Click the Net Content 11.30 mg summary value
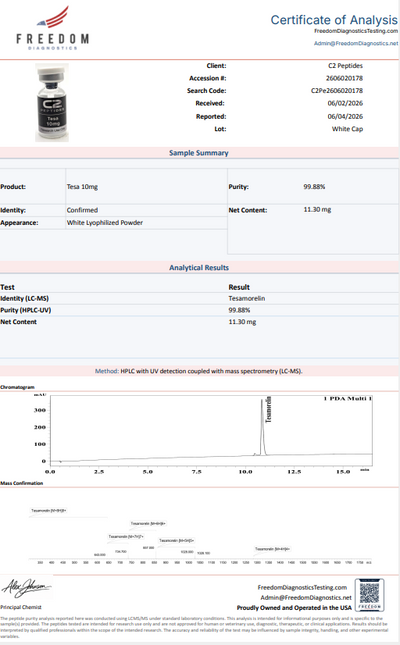This screenshot has width=400, height=645. 317,210
